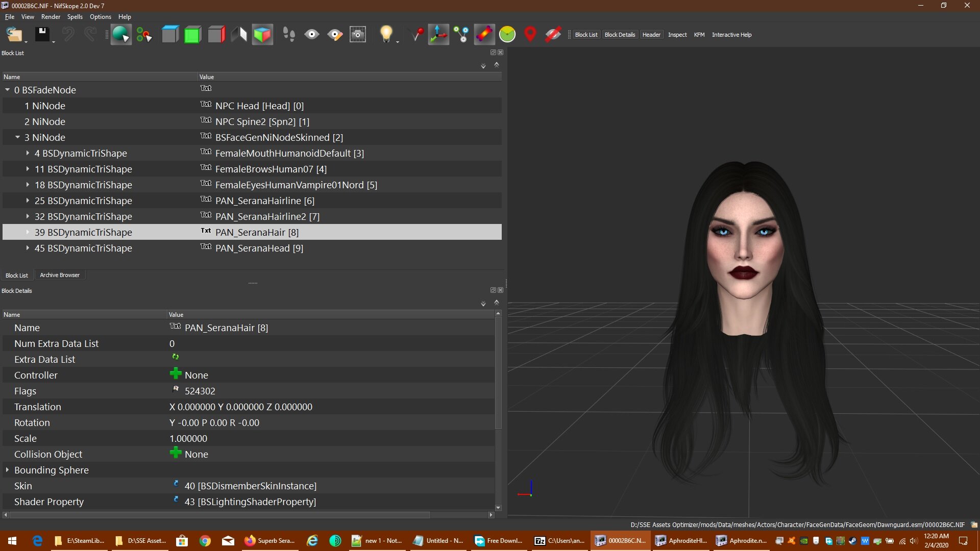
Task: Switch to Side view red cube icon
Action: click(216, 35)
